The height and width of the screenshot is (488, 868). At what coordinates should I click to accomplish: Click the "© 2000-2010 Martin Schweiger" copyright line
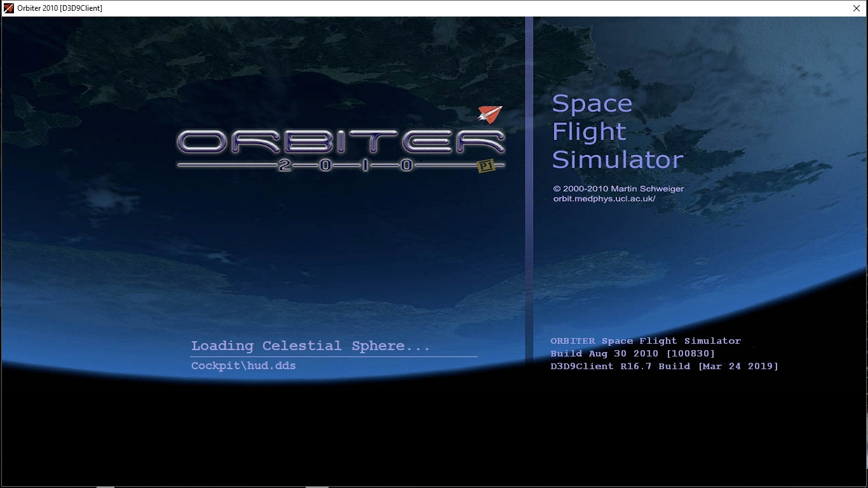pos(618,189)
